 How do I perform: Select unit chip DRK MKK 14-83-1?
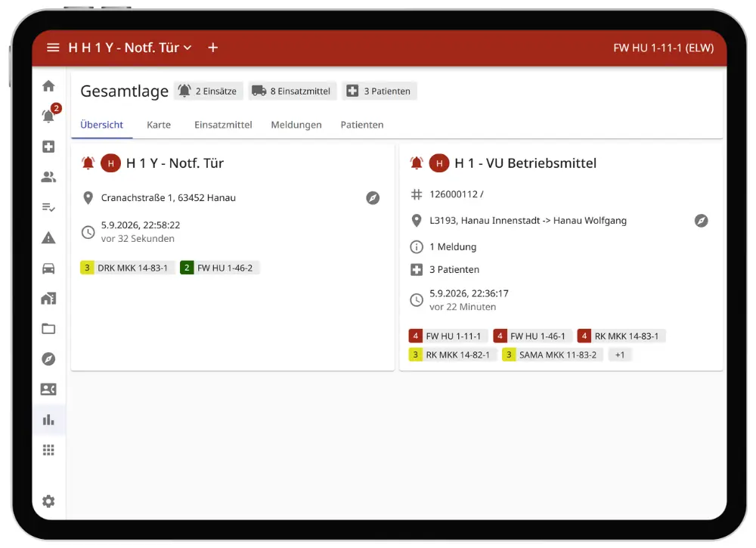[126, 268]
